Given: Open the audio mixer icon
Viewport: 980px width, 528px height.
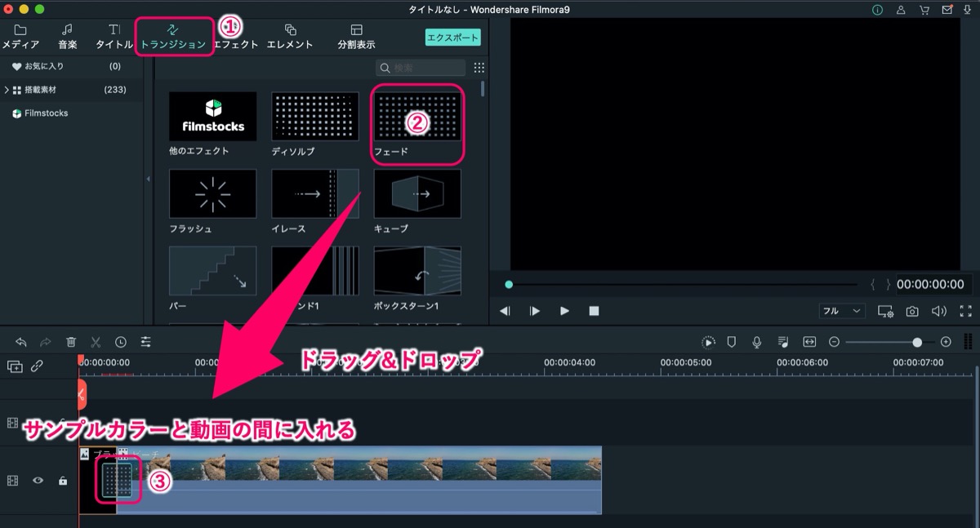Looking at the screenshot, I should [x=783, y=342].
